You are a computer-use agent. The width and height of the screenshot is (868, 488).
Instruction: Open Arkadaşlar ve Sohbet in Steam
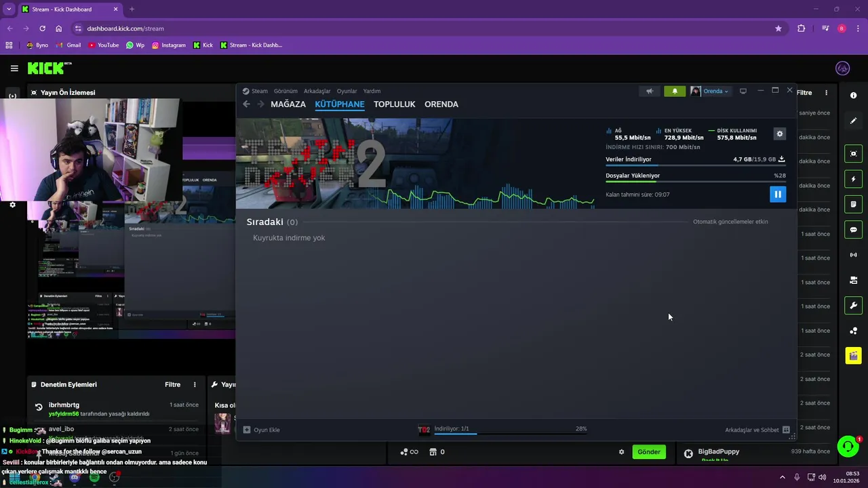[757, 430]
